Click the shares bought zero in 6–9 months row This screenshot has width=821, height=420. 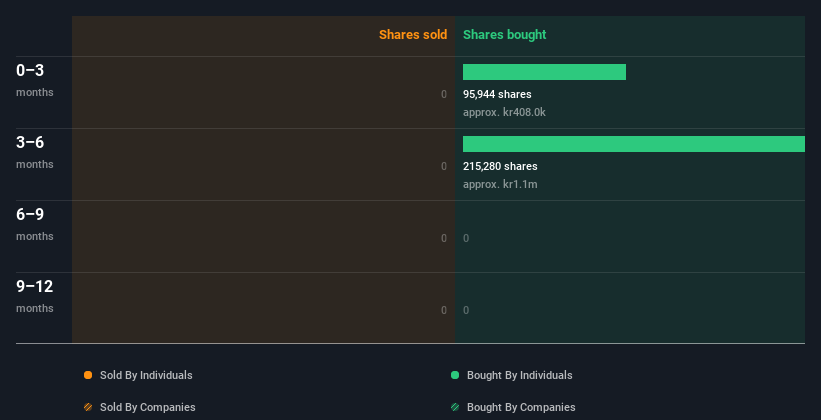coord(466,238)
